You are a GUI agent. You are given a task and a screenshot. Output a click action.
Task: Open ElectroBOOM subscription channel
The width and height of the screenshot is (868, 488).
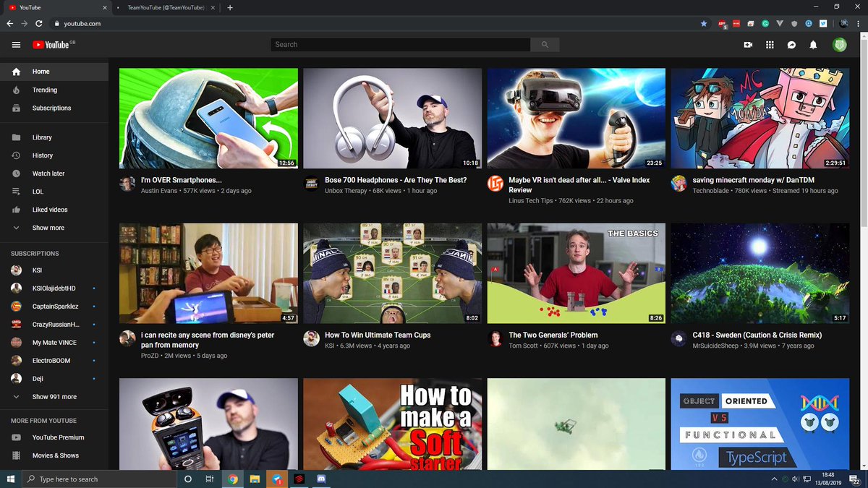pos(54,361)
